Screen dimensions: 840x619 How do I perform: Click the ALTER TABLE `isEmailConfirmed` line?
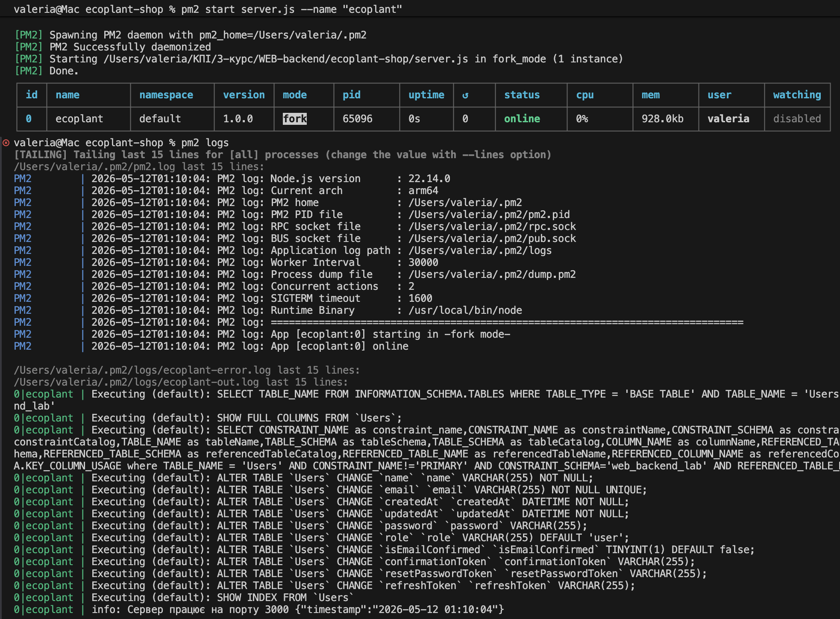[x=385, y=550]
